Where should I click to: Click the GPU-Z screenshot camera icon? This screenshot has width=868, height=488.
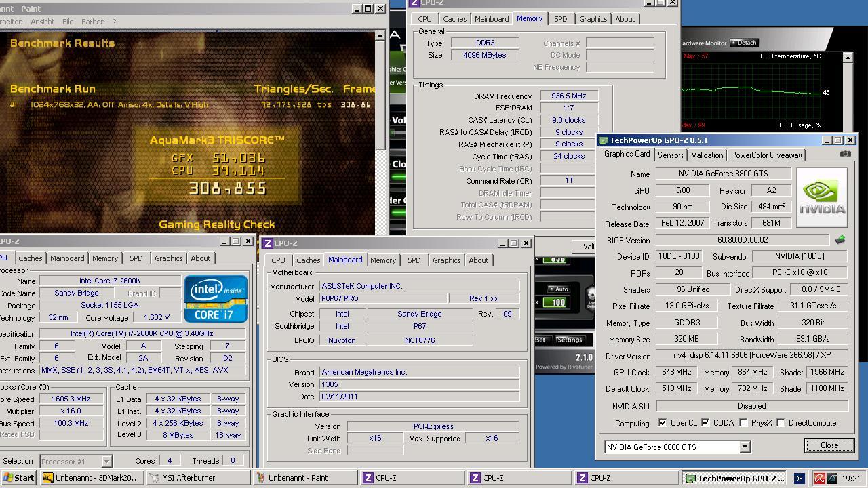point(845,154)
